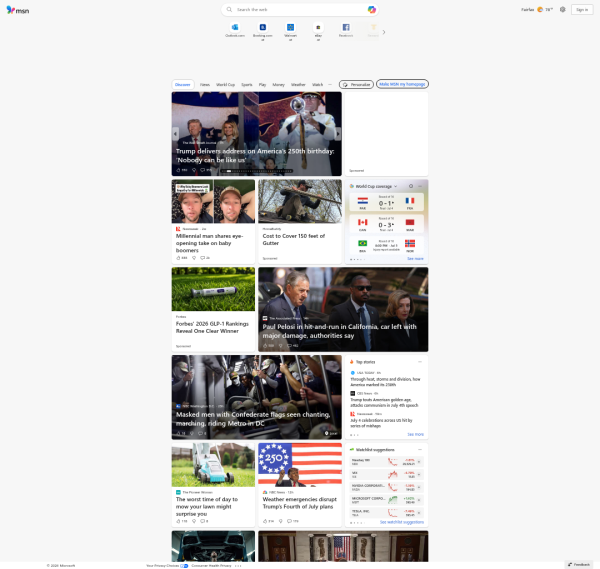This screenshot has height=569, width=600.
Task: Go to next slide in Trump carousel
Action: tap(338, 134)
